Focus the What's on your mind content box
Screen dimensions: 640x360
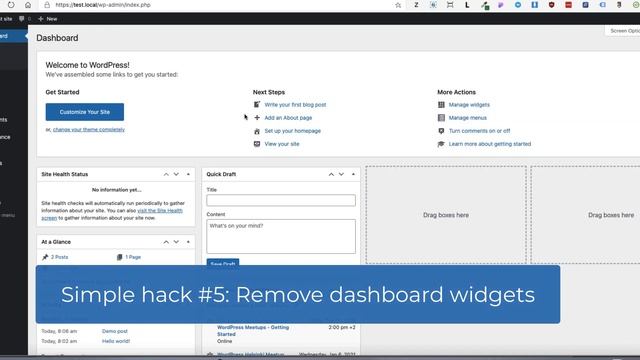281,236
